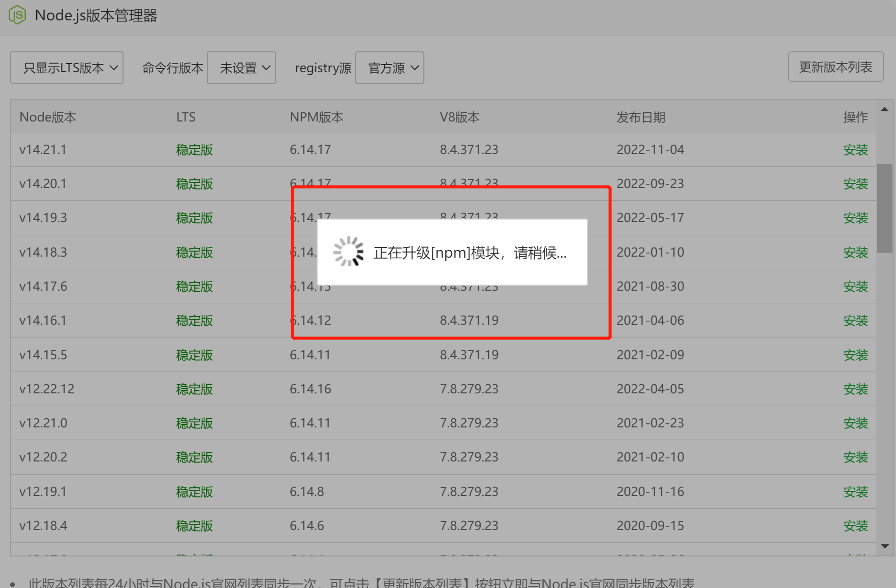Select the v14.16.1 version cell
Screen dimensions: 896x588
click(x=43, y=321)
